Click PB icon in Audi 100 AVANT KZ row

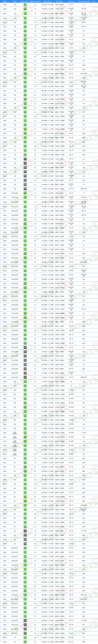pos(25,292)
